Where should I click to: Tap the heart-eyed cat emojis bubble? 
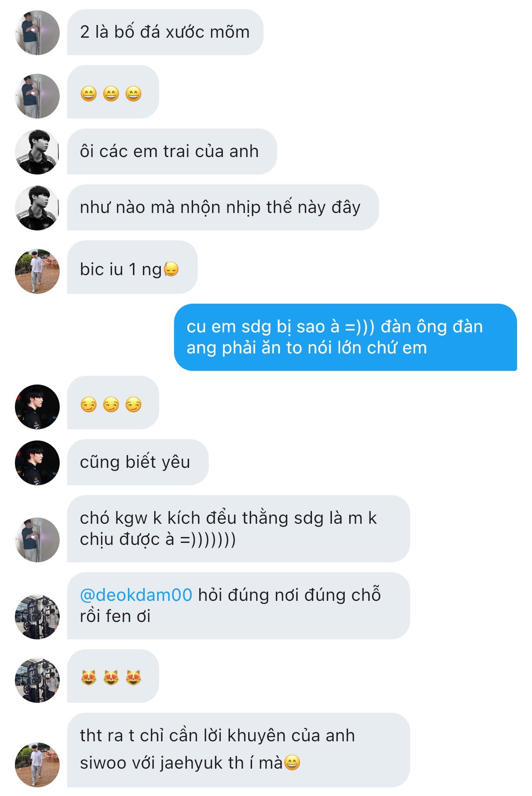click(x=113, y=676)
